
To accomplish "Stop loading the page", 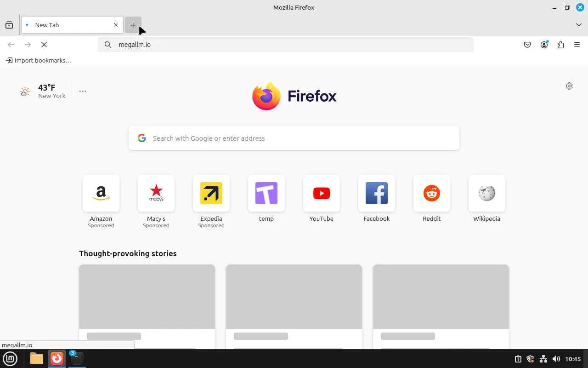I will tap(44, 45).
